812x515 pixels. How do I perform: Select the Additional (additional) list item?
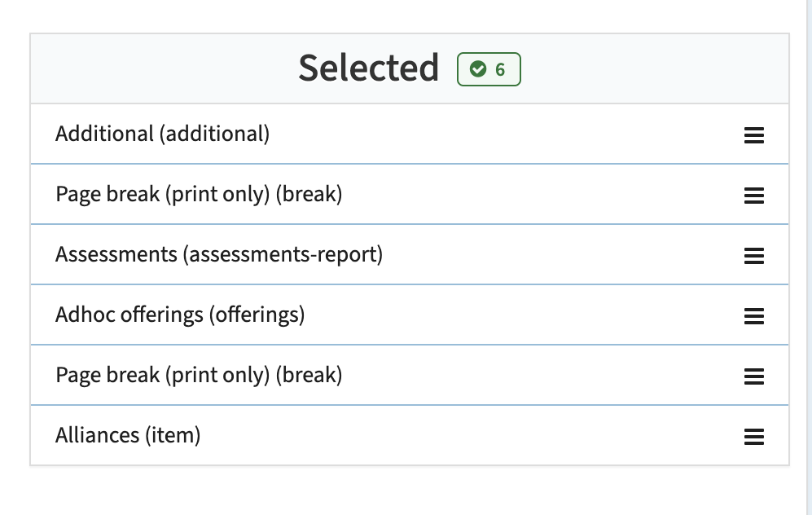click(x=410, y=134)
